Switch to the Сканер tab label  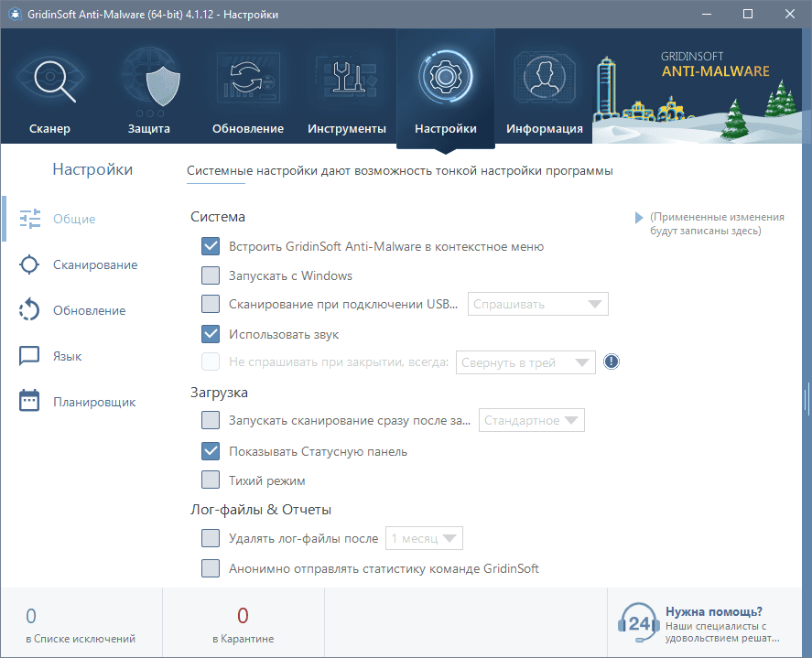(x=49, y=128)
